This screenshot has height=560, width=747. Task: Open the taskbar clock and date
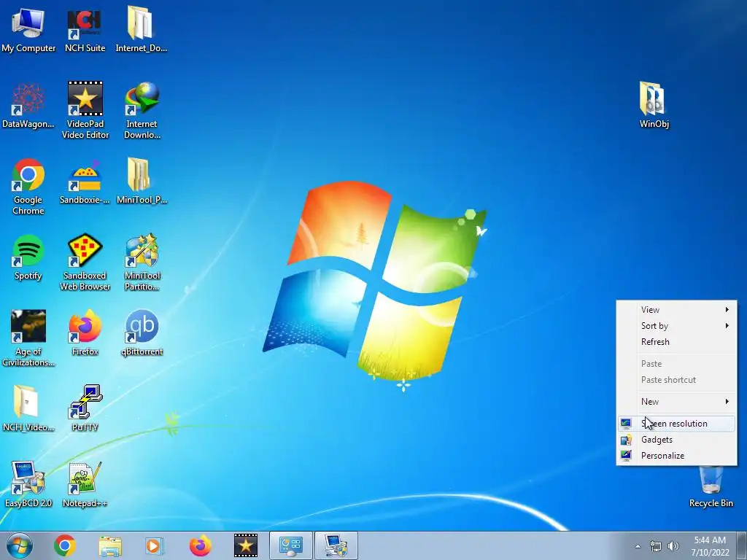coord(710,546)
